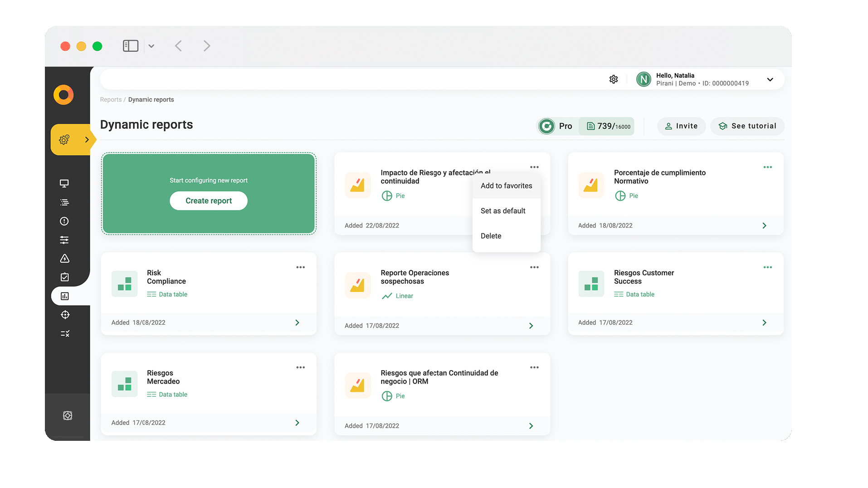Image resolution: width=868 pixels, height=488 pixels.
Task: Open the dashboard monitor icon in sidebar
Action: 64,183
